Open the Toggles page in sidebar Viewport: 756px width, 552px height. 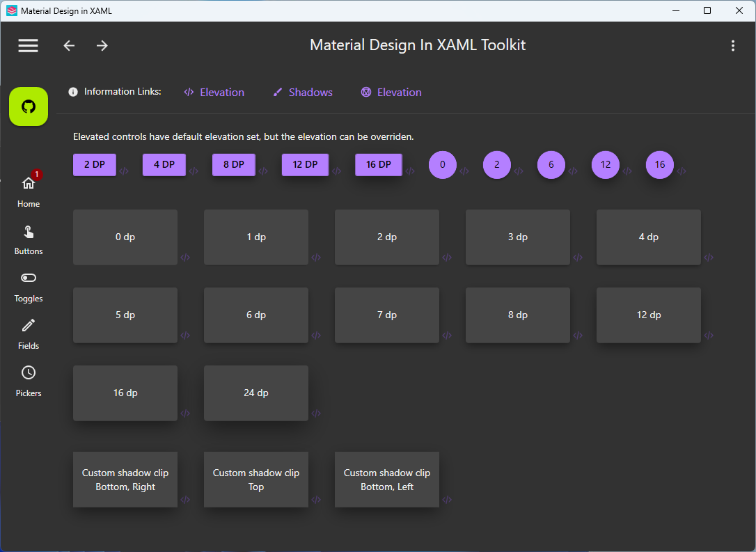[x=29, y=287]
